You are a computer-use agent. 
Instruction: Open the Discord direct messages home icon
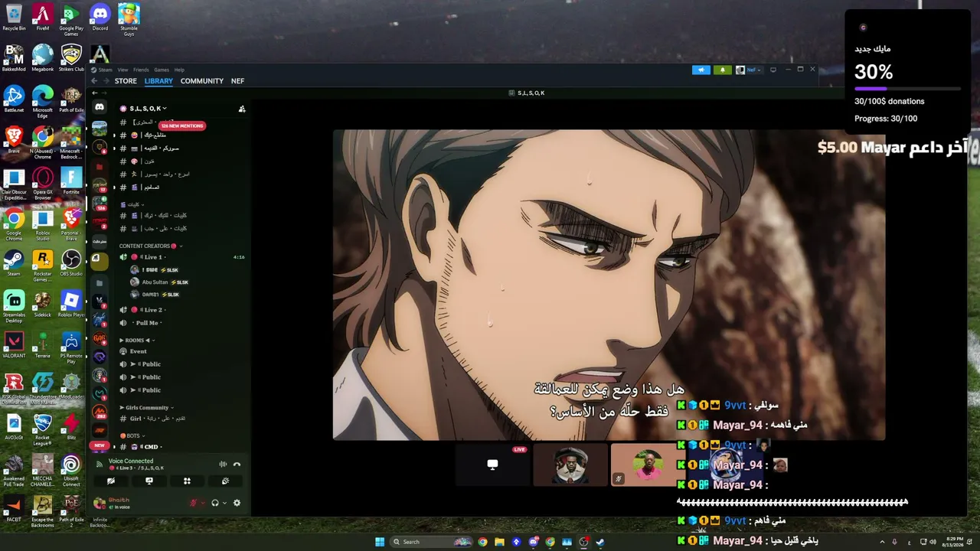pyautogui.click(x=100, y=107)
